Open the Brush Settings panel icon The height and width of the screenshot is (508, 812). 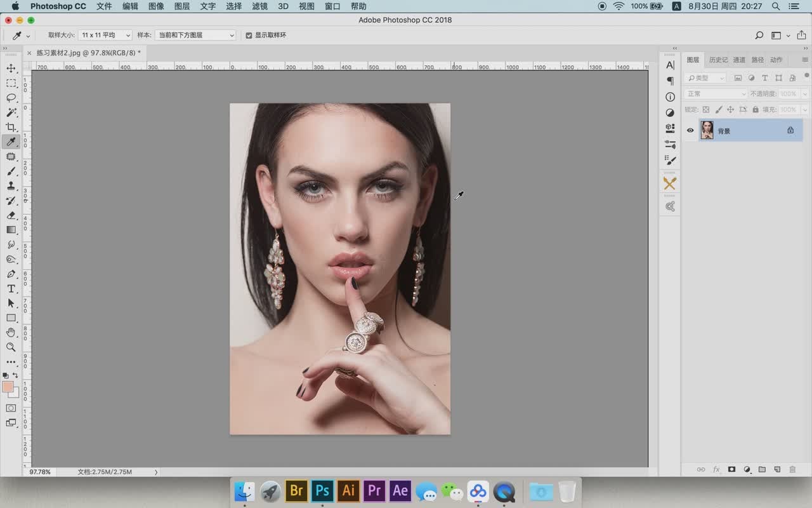670,144
